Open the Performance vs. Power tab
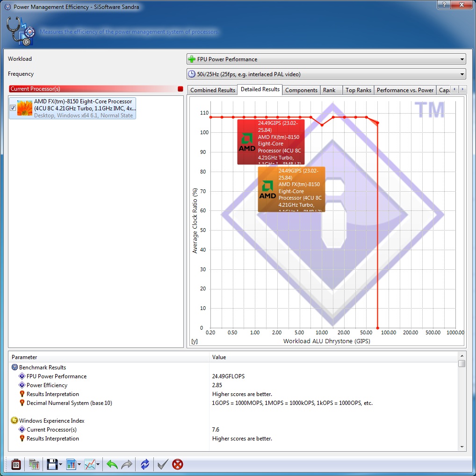The image size is (476, 476). (x=405, y=90)
